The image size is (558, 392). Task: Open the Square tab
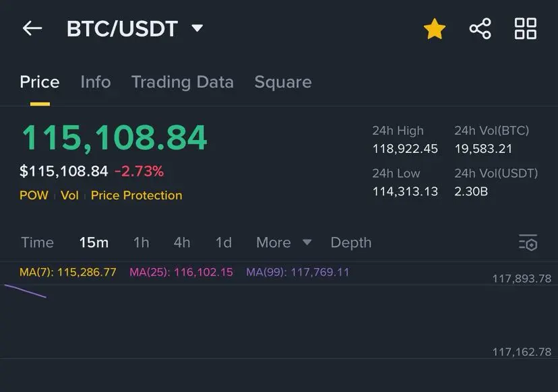point(283,83)
